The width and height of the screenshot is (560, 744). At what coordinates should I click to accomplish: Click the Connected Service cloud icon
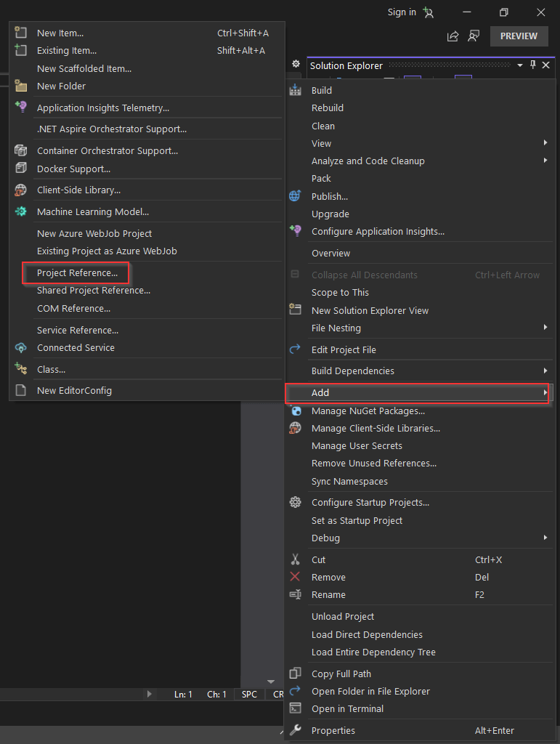pyautogui.click(x=21, y=347)
